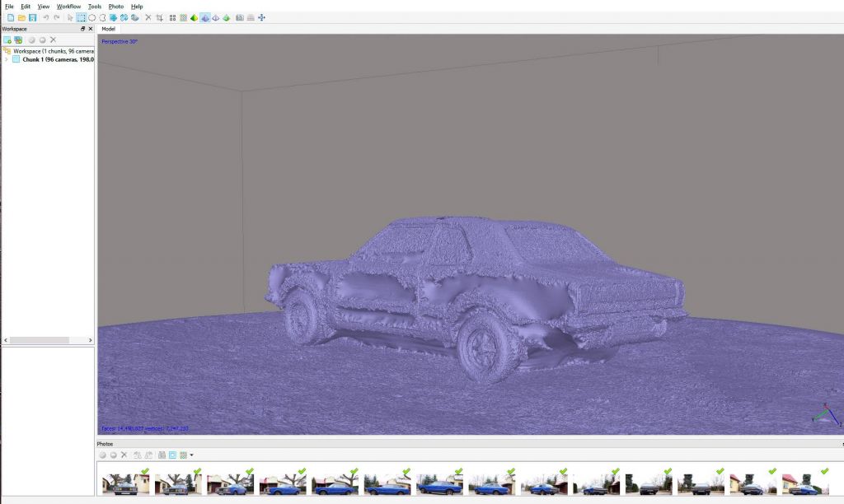Click Add Chunk icon in Workspace panel

click(x=7, y=40)
